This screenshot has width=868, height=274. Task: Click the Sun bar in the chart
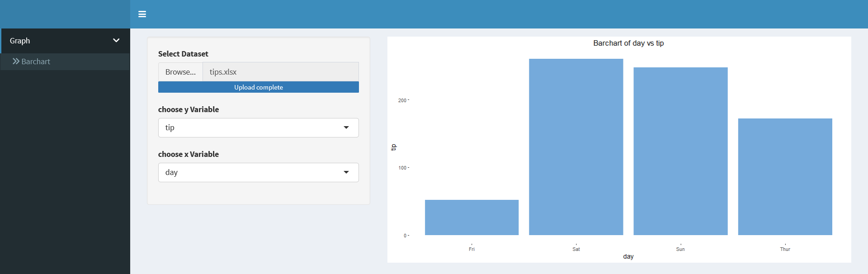click(x=680, y=151)
